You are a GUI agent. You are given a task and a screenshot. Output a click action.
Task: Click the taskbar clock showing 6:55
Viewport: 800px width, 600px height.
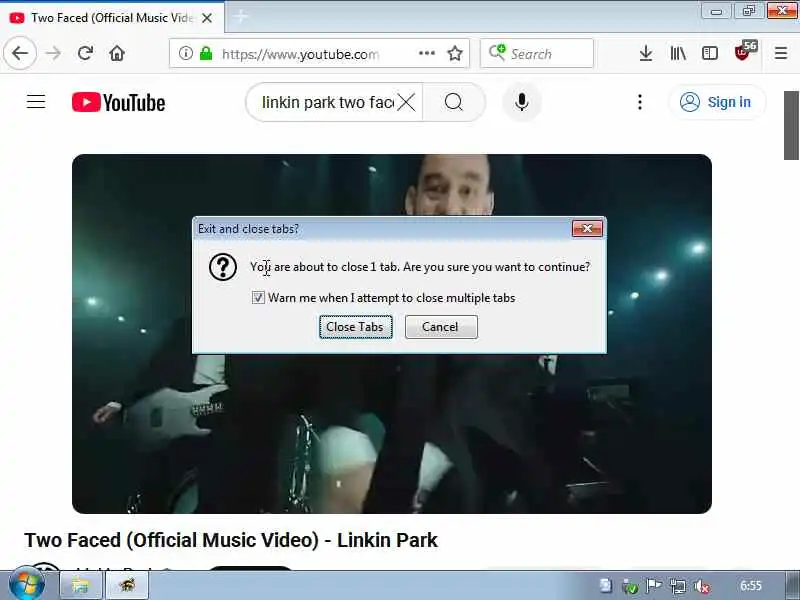coord(751,586)
